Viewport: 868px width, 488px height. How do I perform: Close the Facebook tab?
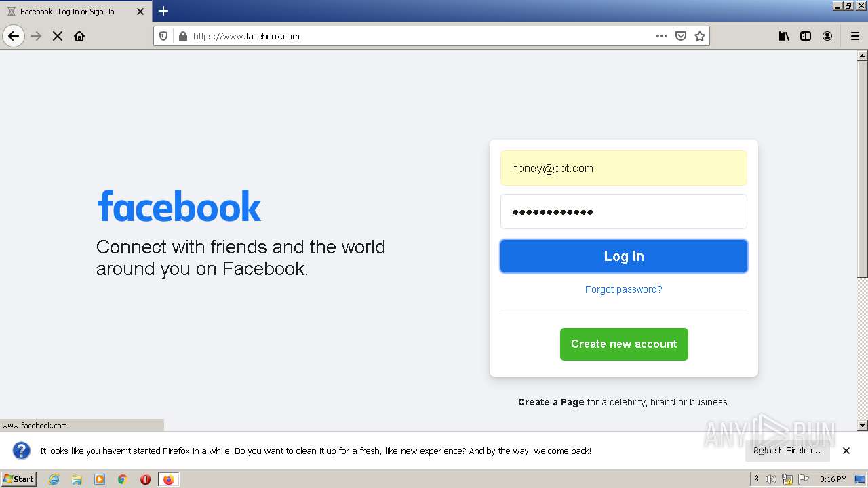click(140, 12)
